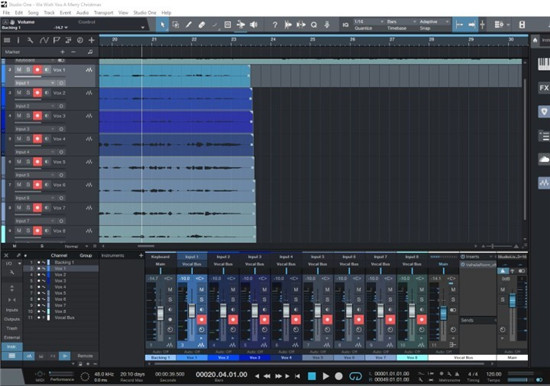The height and width of the screenshot is (386, 550).
Task: Open the track list icon
Action: [7, 40]
